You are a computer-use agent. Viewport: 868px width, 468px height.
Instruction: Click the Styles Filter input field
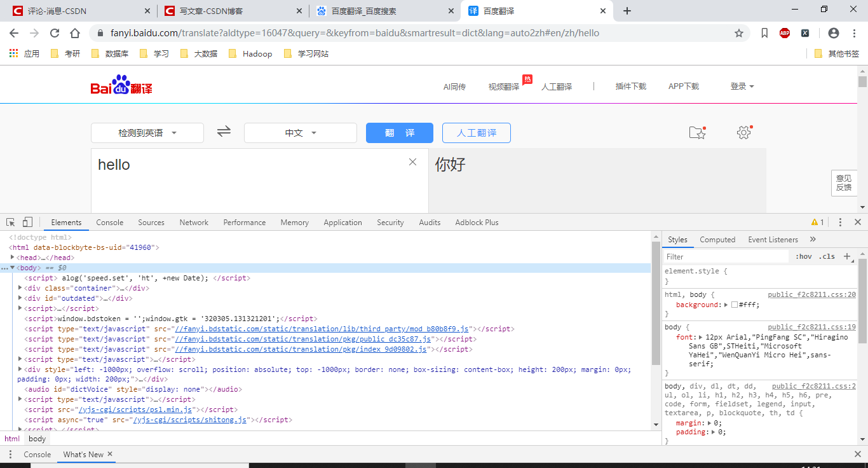click(726, 256)
